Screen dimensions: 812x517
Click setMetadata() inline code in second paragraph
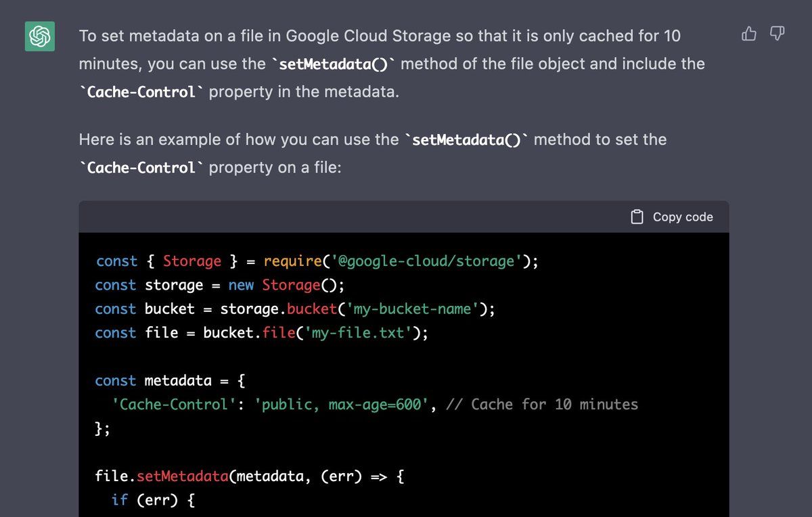469,140
